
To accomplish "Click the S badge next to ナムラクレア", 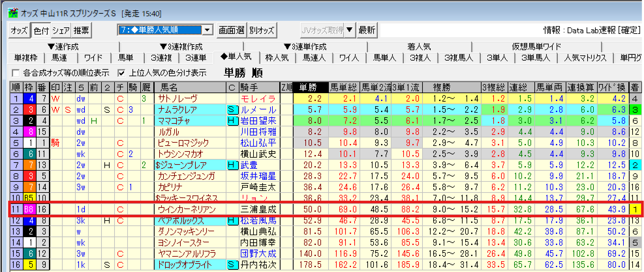I will click(232, 110).
